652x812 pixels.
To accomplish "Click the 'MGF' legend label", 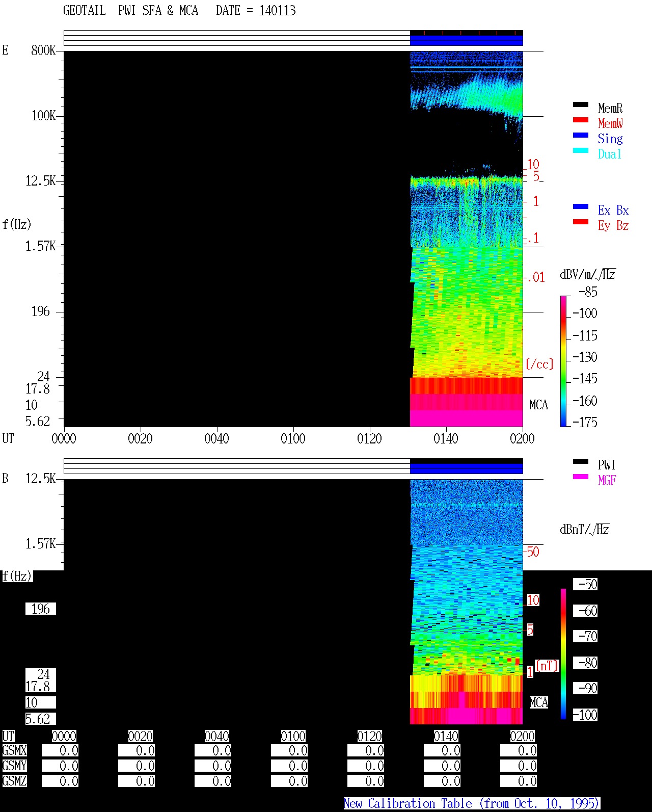I will 607,480.
